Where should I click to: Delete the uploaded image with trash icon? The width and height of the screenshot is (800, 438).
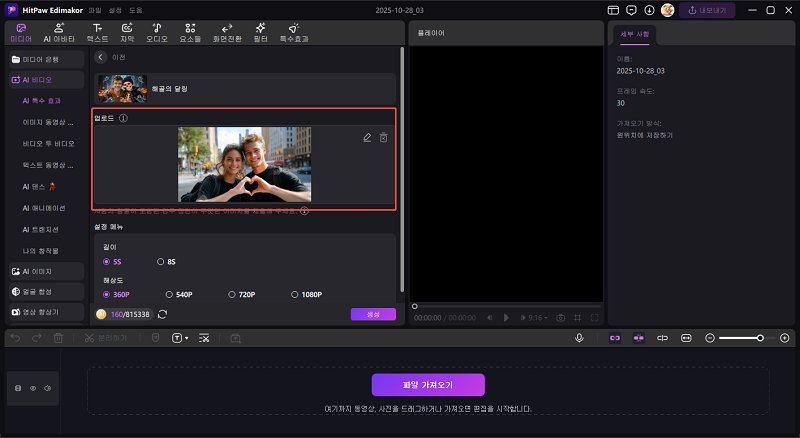click(383, 137)
